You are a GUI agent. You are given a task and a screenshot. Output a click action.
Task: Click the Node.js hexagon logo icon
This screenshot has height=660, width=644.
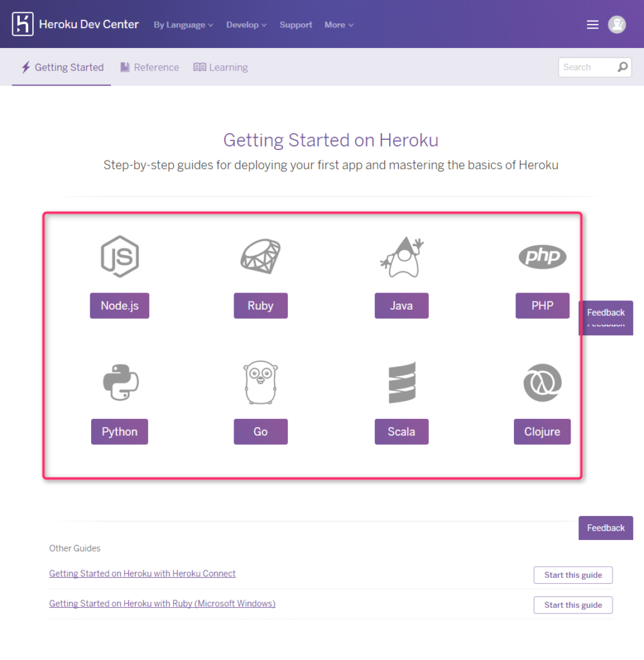tap(119, 256)
